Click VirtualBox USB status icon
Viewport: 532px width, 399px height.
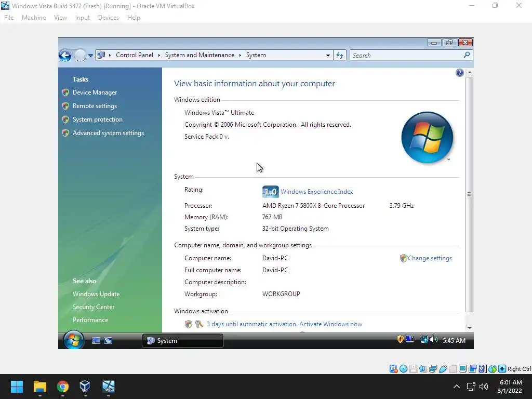point(443,369)
